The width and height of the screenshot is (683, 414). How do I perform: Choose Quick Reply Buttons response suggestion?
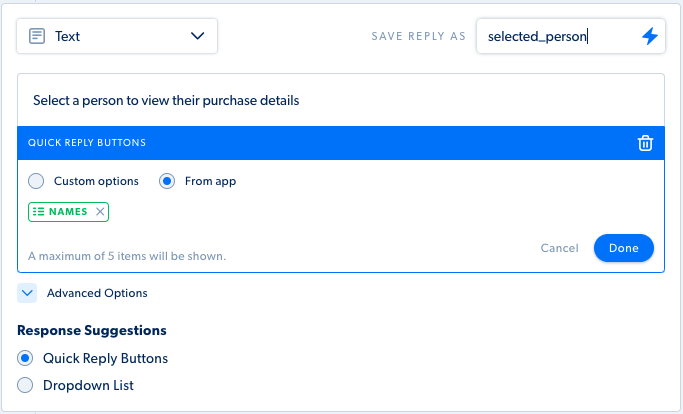point(25,358)
